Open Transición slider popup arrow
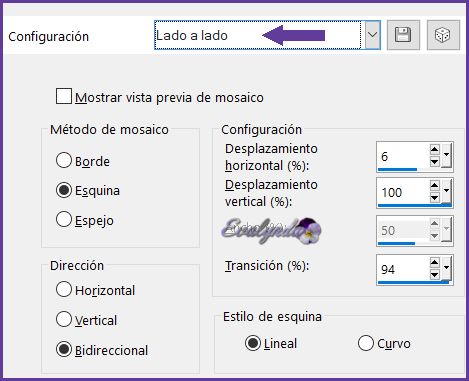Screen dimensions: 469x381 click(x=446, y=268)
